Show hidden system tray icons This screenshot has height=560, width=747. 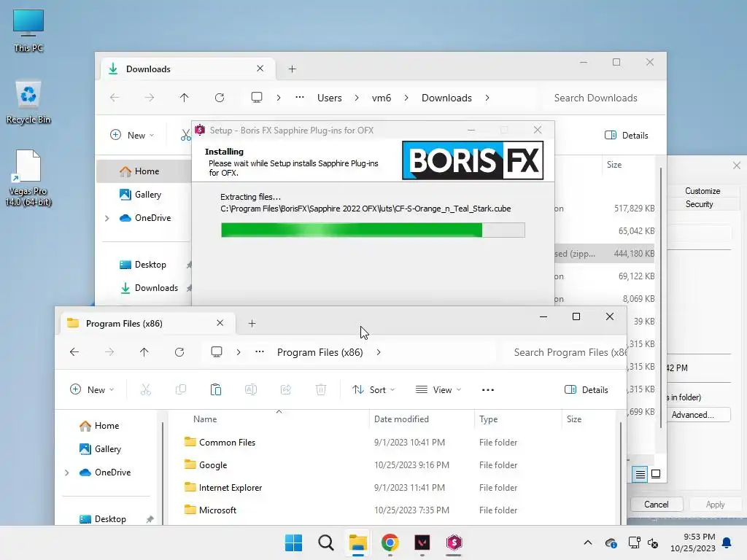coord(588,542)
